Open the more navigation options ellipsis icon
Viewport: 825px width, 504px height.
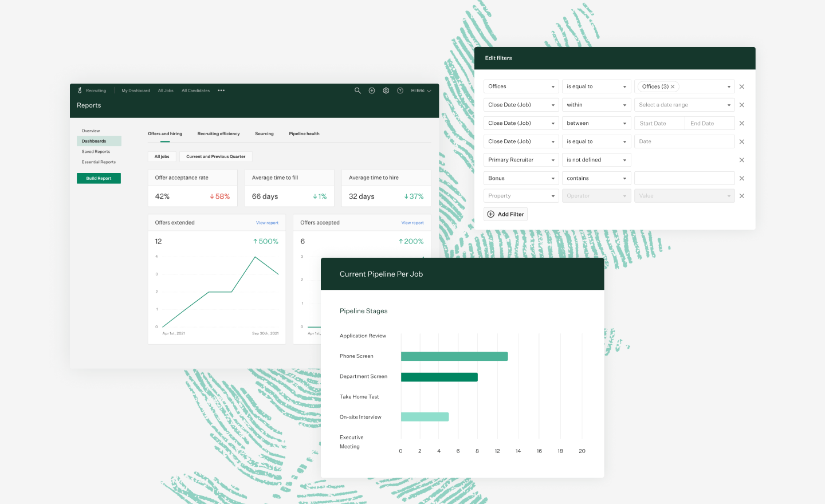tap(221, 90)
